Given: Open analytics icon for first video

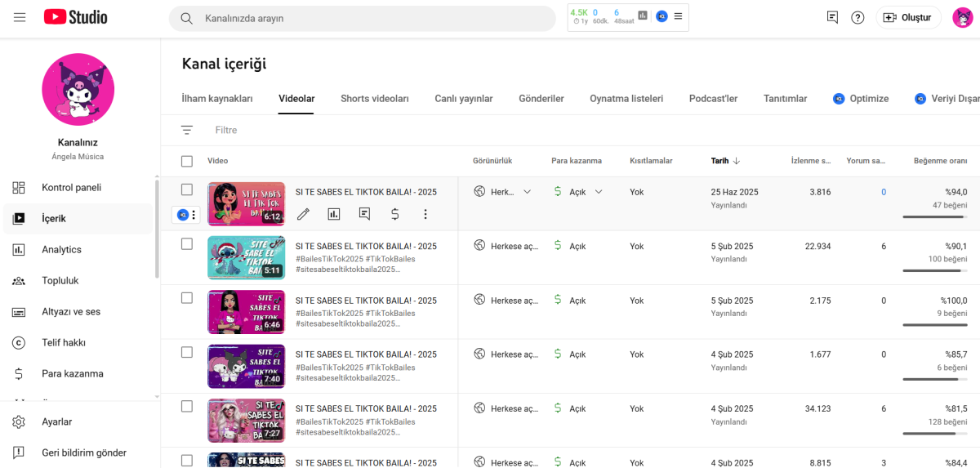Looking at the screenshot, I should 334,214.
